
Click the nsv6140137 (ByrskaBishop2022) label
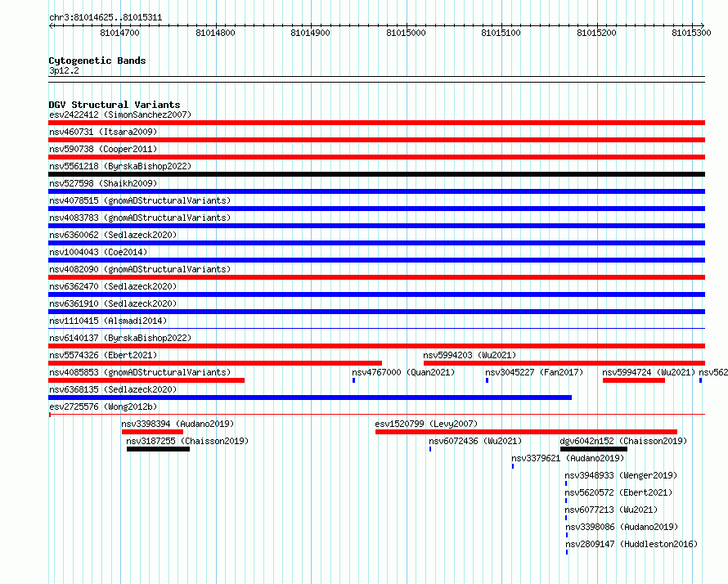120,338
